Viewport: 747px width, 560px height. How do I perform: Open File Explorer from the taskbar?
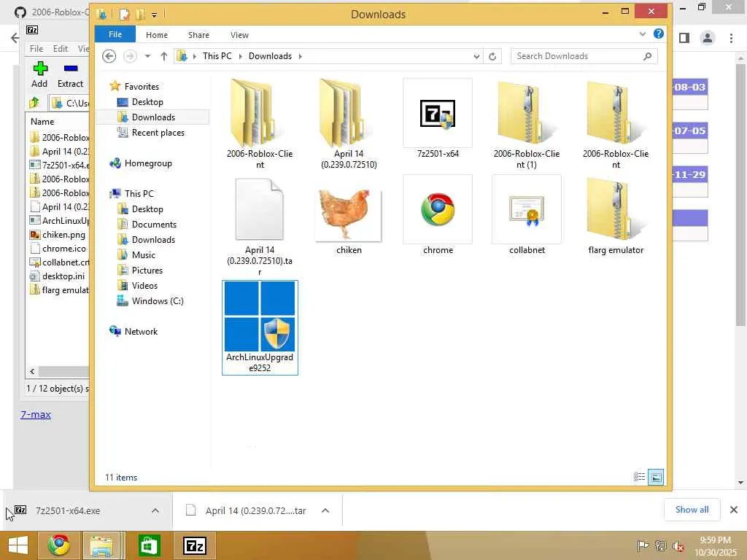coord(101,545)
